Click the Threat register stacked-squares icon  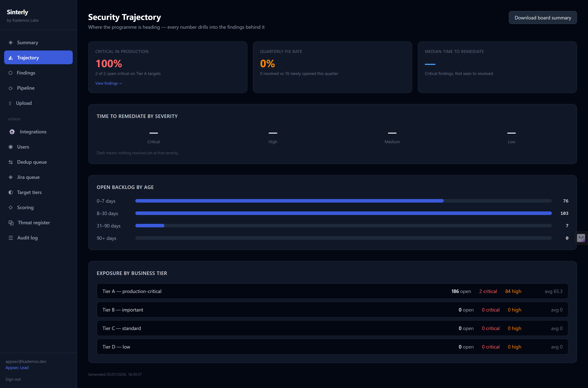(11, 223)
